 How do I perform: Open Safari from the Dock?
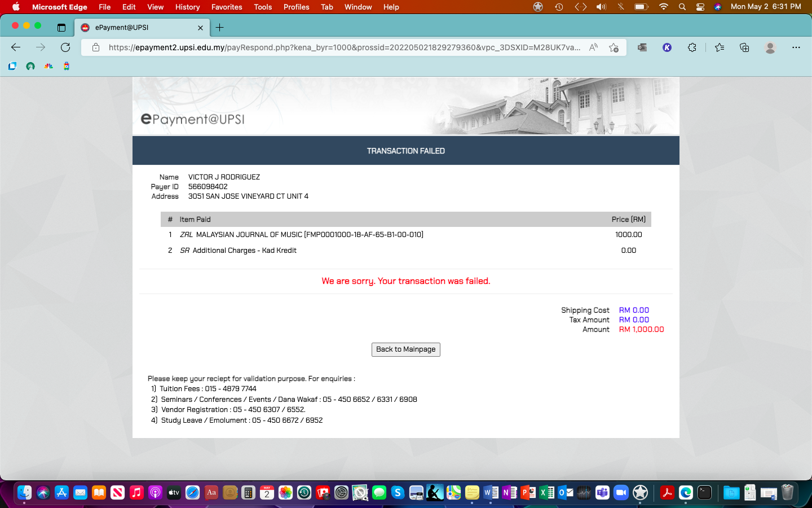192,493
